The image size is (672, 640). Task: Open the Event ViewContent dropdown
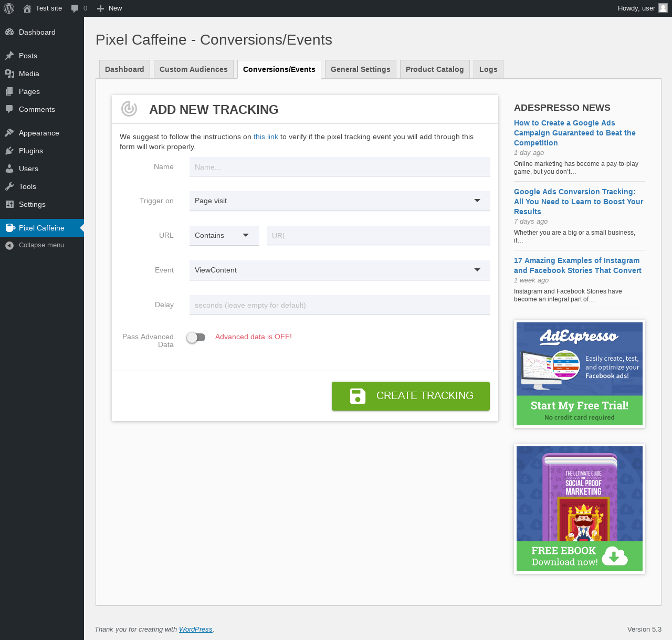pyautogui.click(x=339, y=270)
